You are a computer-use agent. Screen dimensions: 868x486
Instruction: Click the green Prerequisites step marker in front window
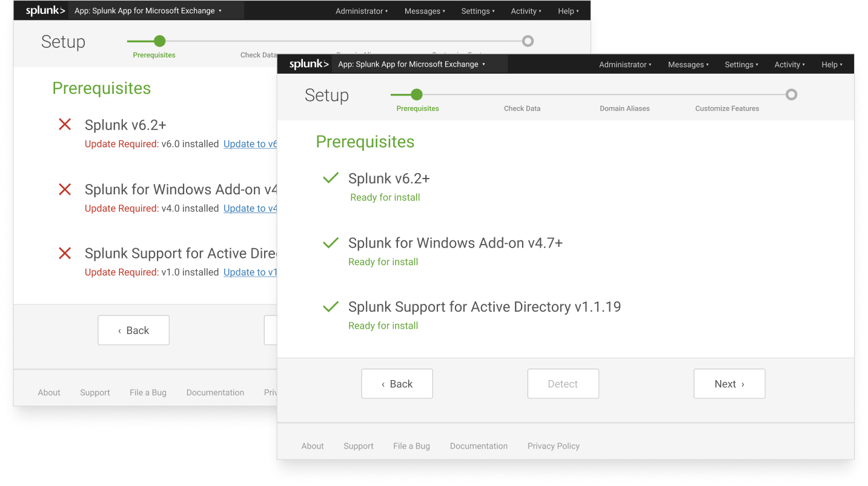pos(416,94)
